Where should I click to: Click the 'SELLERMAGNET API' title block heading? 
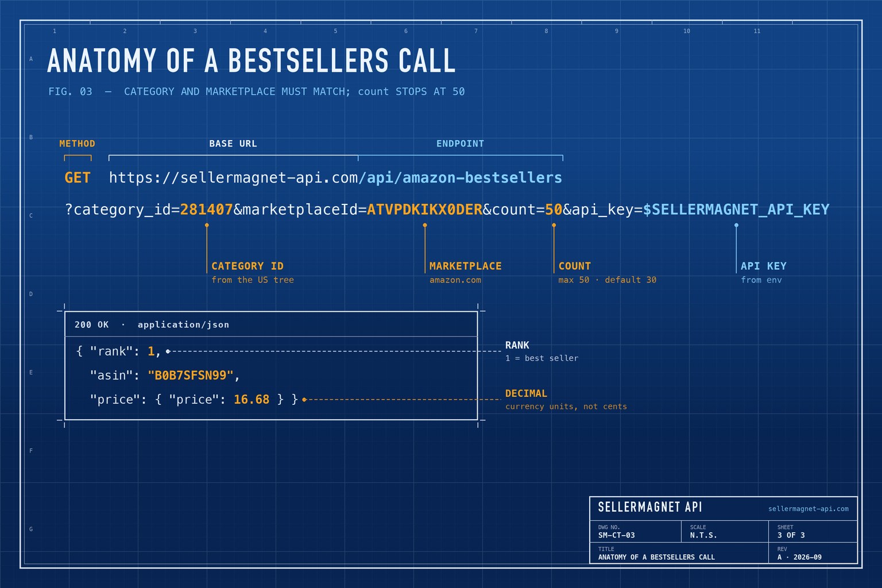650,507
